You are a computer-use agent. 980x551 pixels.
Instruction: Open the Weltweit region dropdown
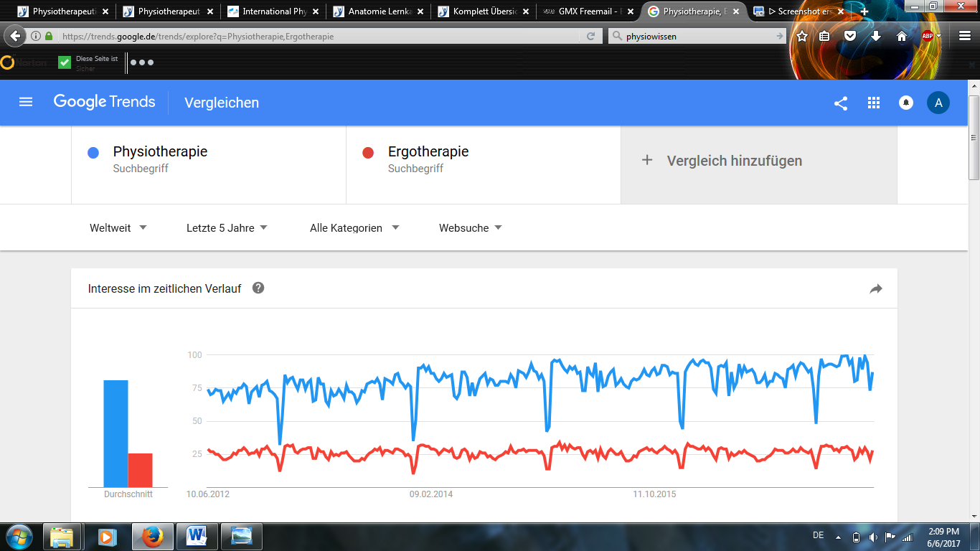118,227
